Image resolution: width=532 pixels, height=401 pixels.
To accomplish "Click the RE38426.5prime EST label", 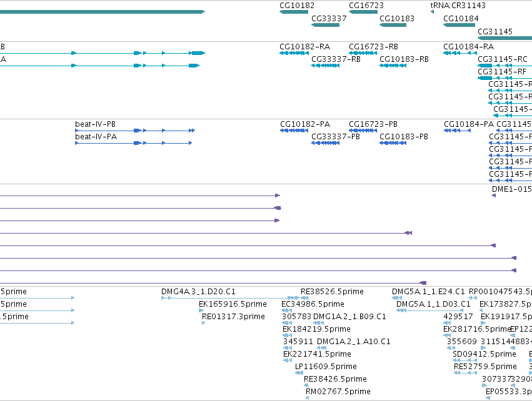I will pos(335,379).
